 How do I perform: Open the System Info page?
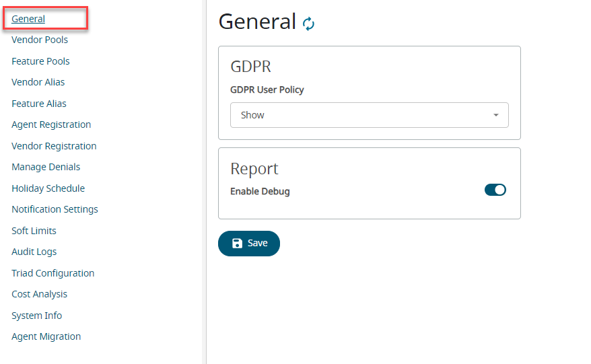36,316
